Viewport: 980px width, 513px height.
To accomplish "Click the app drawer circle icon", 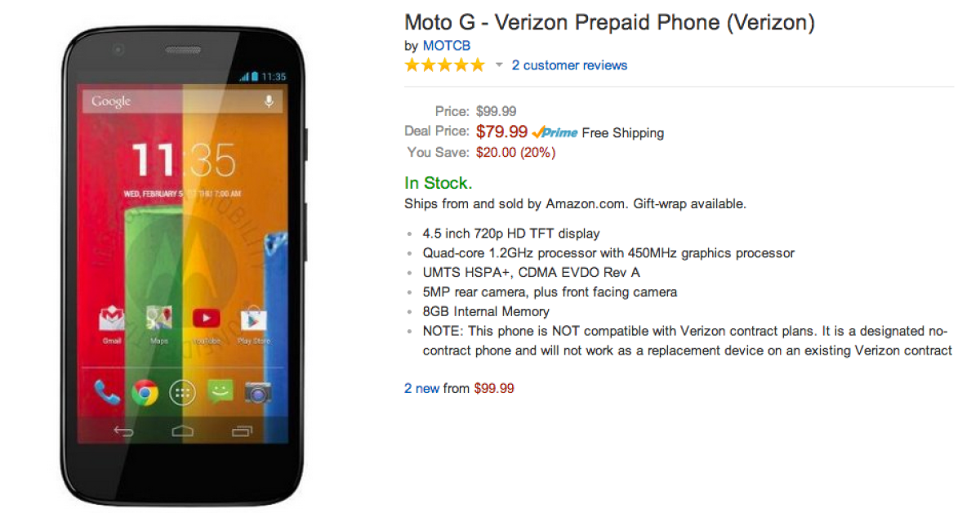I will click(183, 393).
